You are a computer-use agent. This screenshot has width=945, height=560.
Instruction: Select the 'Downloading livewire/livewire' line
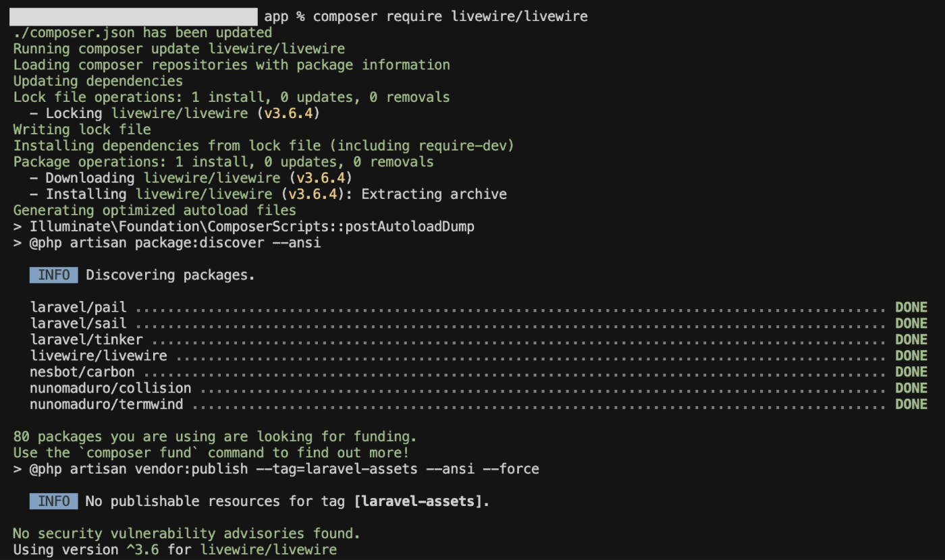(x=191, y=178)
